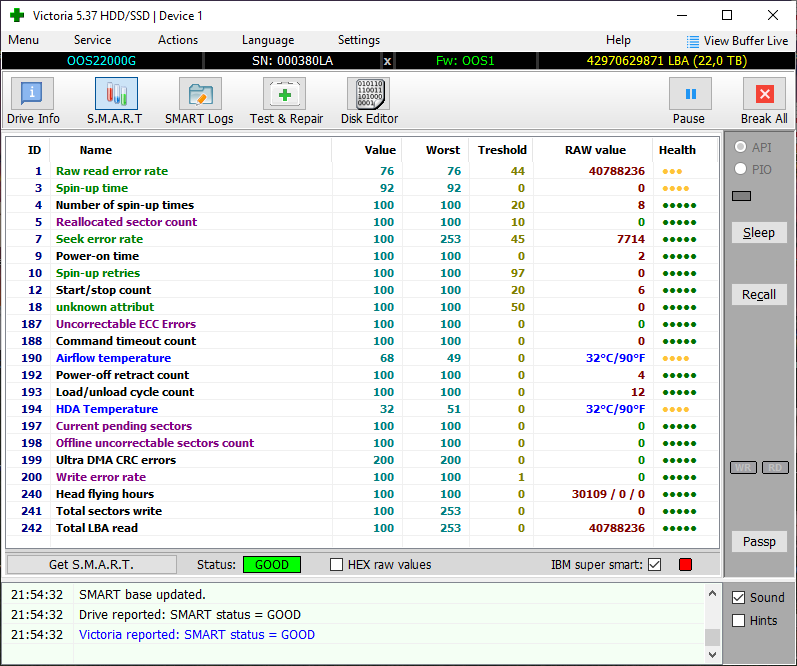
Task: Select the PIO radio button
Action: pos(741,170)
